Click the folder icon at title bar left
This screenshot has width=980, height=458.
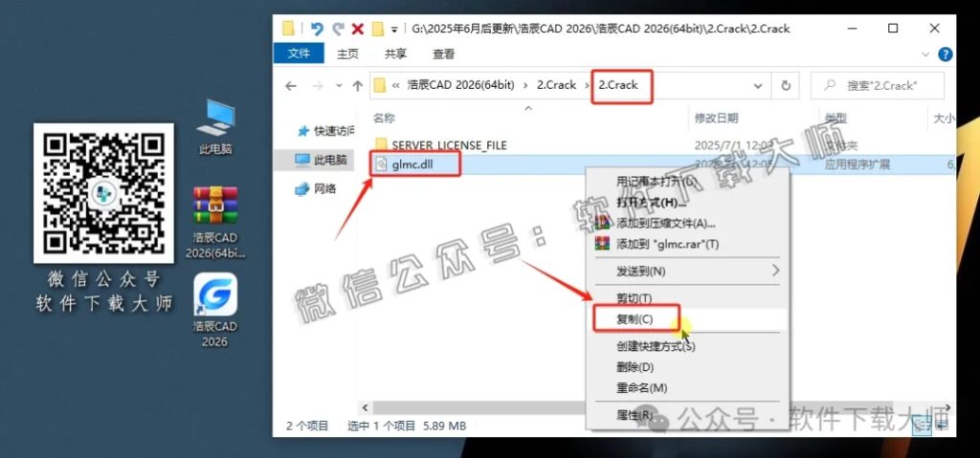(x=288, y=29)
